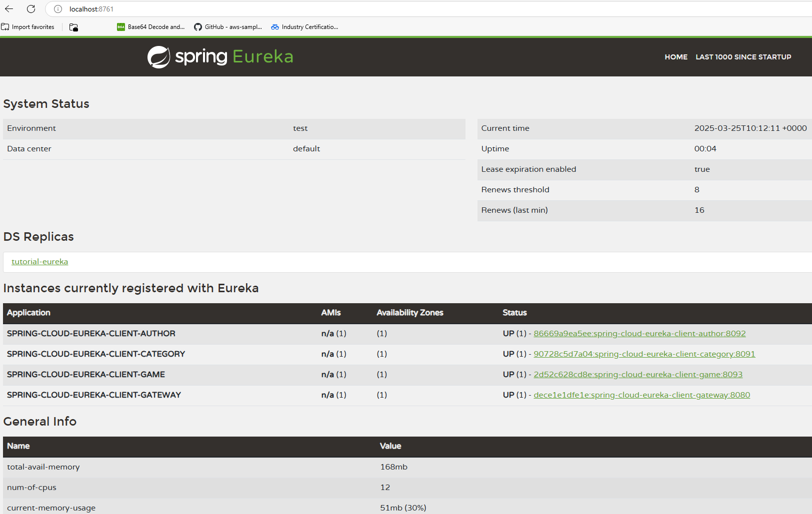Click the site information icon
Viewport: 812px width, 514px height.
58,9
